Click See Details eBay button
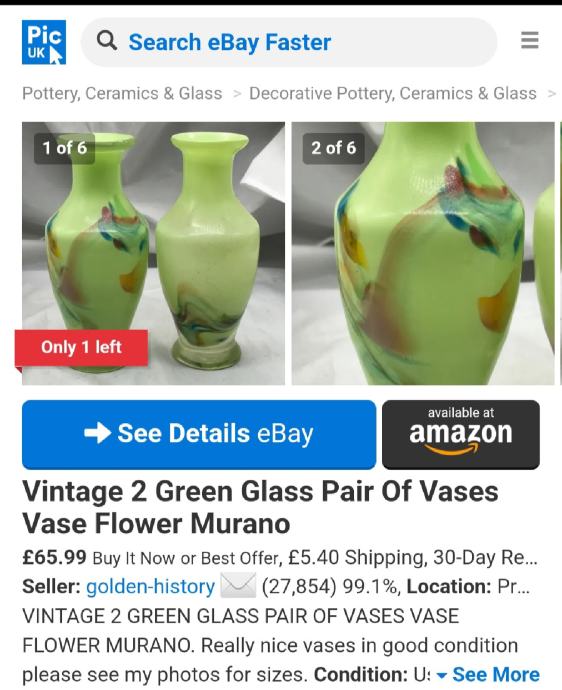This screenshot has width=562, height=690. 199,435
